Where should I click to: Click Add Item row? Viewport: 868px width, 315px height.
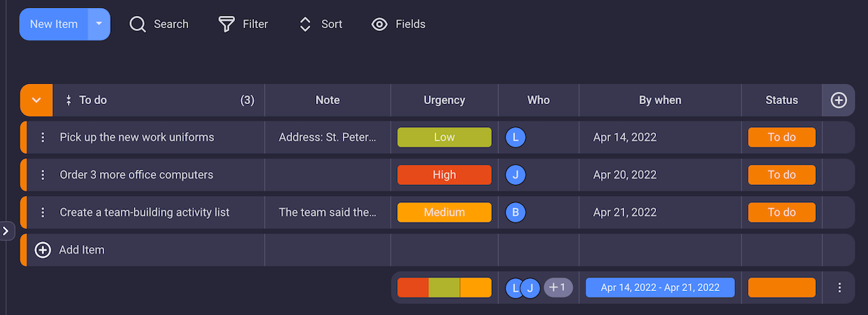point(81,250)
